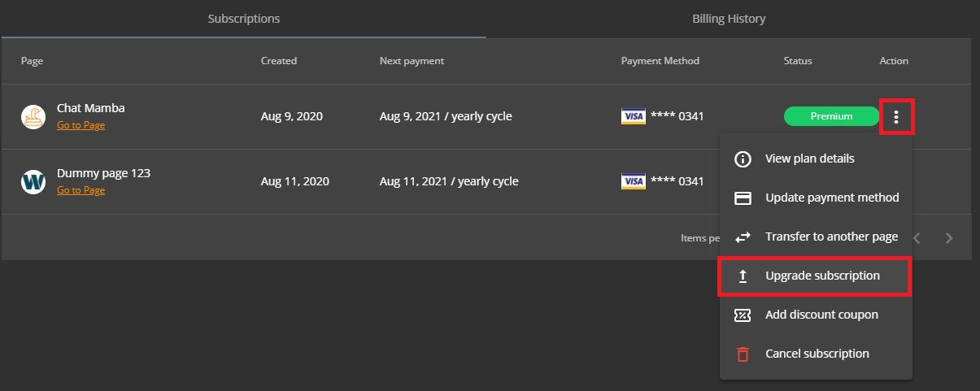Click Aug 11, 2021 / yearly cycle text
This screenshot has width=980, height=391.
tap(449, 181)
